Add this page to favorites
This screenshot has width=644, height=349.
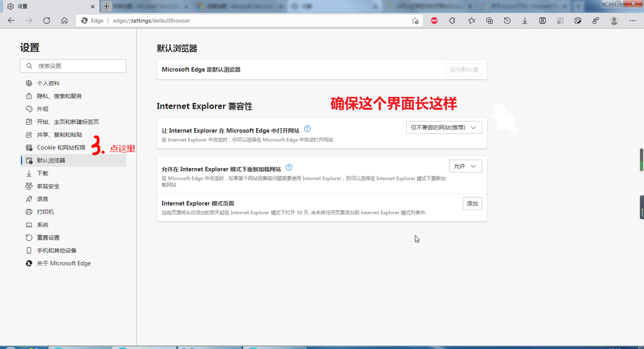pyautogui.click(x=415, y=21)
